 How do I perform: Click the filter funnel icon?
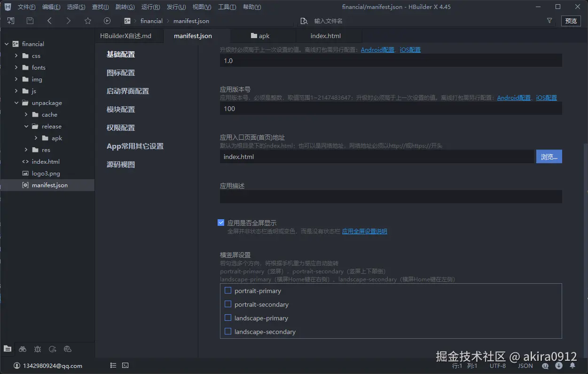[x=549, y=21]
